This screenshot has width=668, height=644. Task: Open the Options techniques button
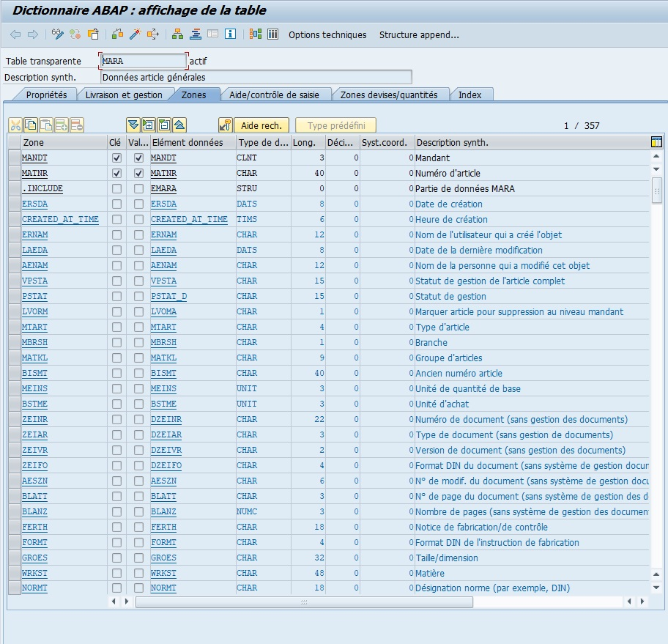point(327,35)
